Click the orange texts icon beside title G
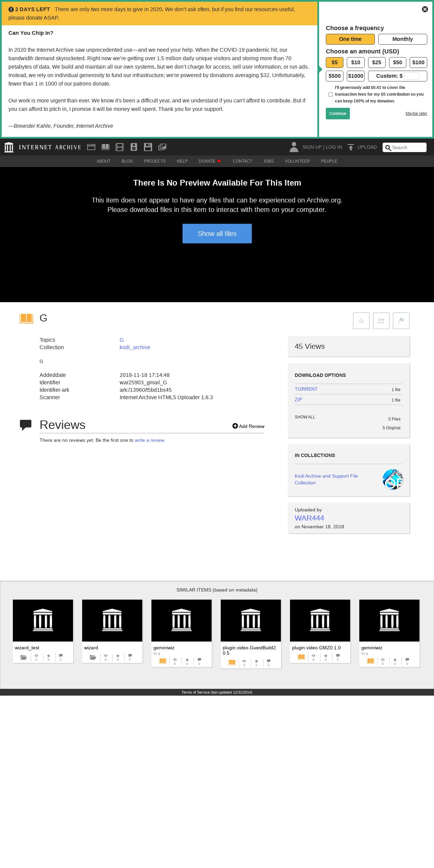Screen dimensions: 434x868 [26, 318]
